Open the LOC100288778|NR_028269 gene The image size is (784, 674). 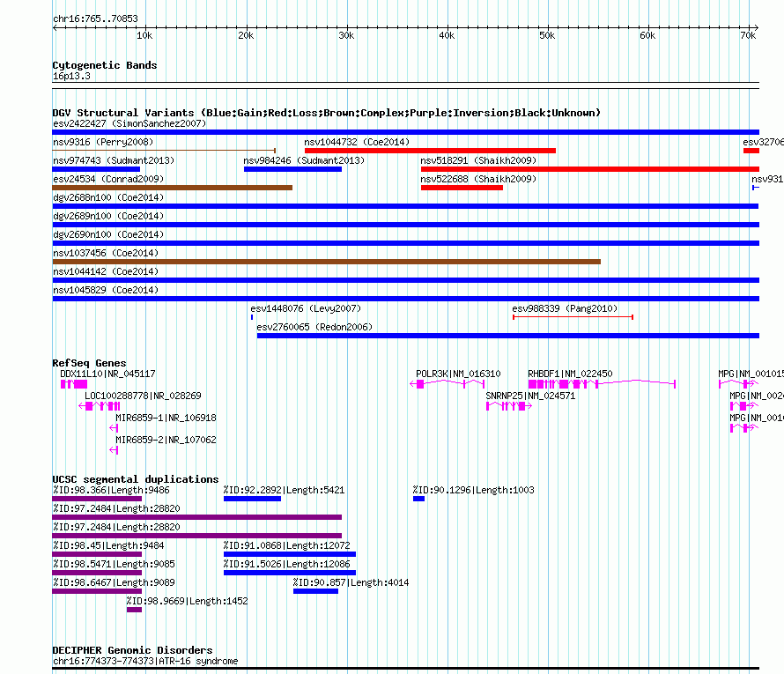143,396
